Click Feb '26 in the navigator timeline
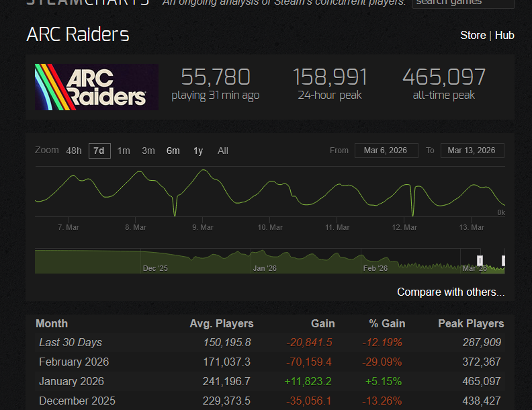 [x=375, y=268]
